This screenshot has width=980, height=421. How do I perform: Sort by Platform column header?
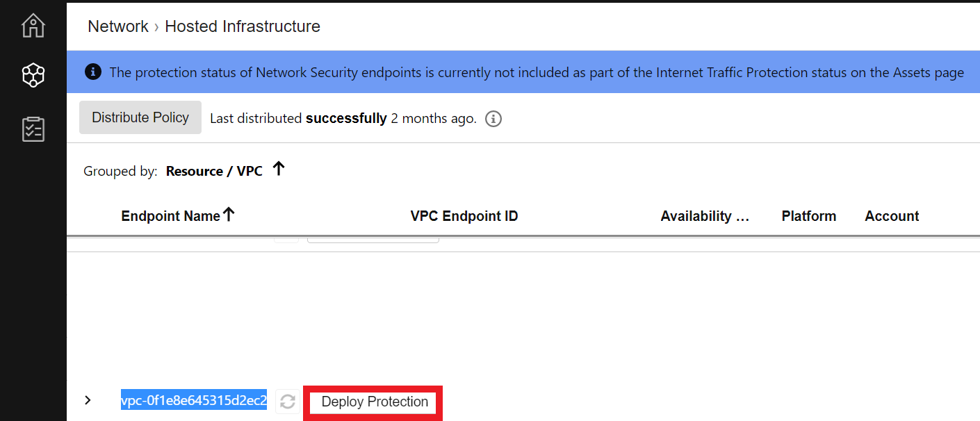[809, 216]
